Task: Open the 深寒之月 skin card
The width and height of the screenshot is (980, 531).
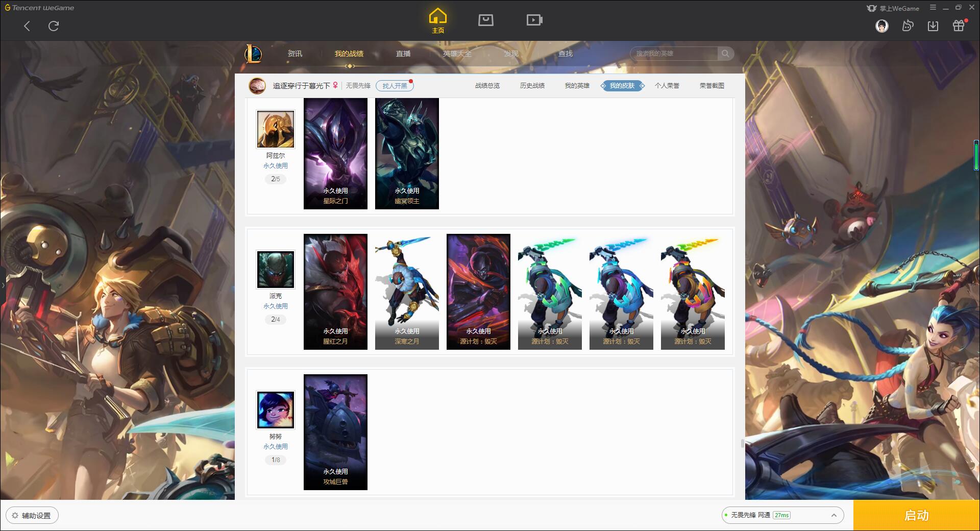Action: point(407,292)
